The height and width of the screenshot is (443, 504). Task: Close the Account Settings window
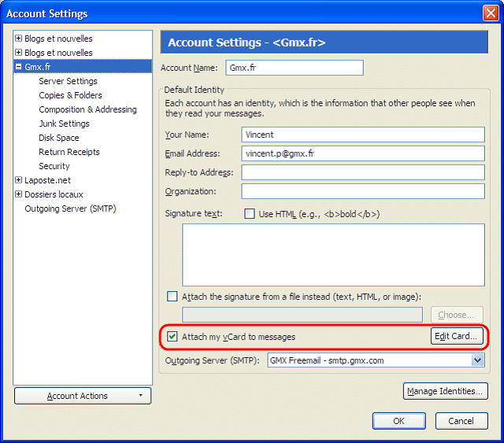(x=489, y=13)
